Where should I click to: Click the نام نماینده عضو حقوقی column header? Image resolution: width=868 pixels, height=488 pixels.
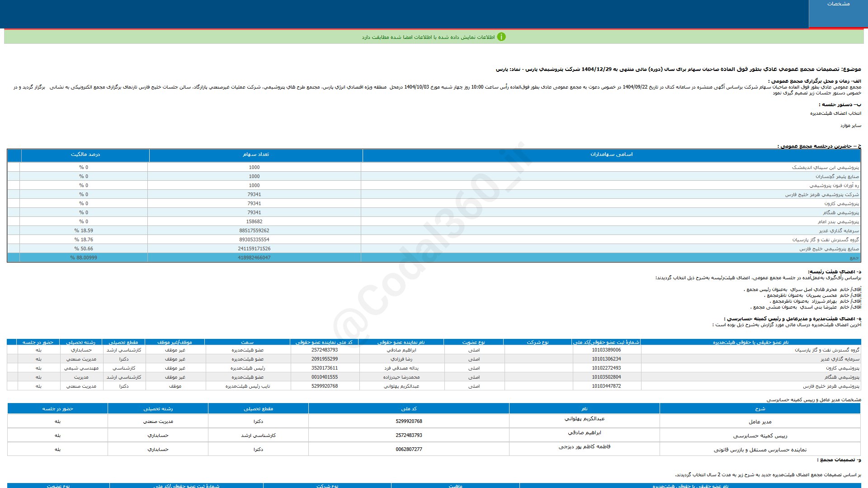401,342
